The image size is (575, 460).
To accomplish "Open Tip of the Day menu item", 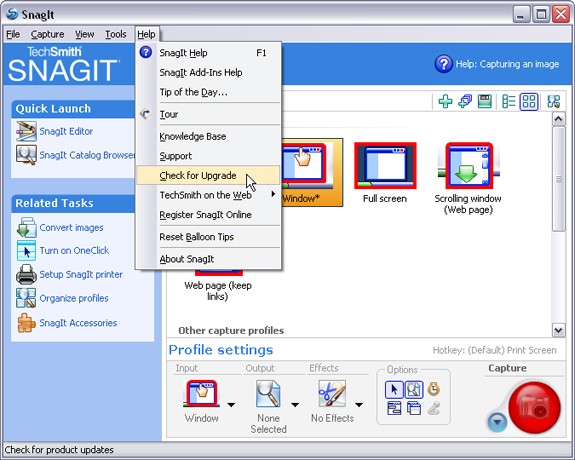I will (208, 92).
